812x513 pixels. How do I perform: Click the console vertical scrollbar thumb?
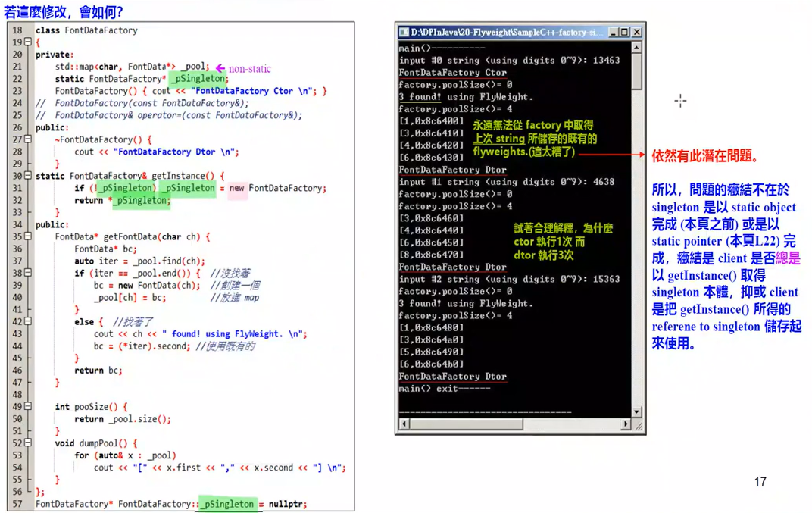637,71
